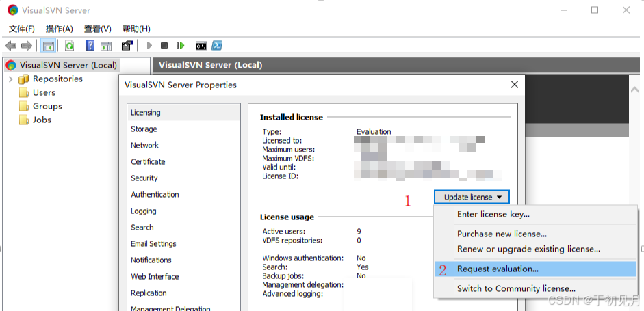Click the Back arrow toolbar icon
The height and width of the screenshot is (311, 644).
[x=11, y=46]
